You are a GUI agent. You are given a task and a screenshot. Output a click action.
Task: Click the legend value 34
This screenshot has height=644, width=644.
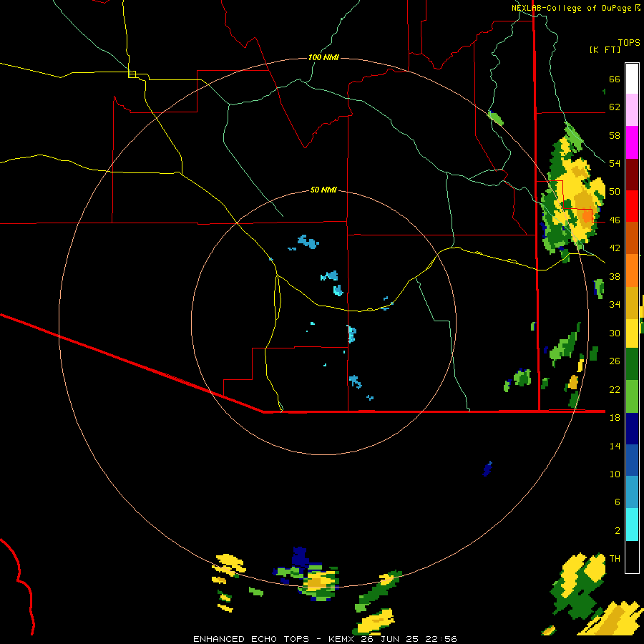(x=615, y=305)
